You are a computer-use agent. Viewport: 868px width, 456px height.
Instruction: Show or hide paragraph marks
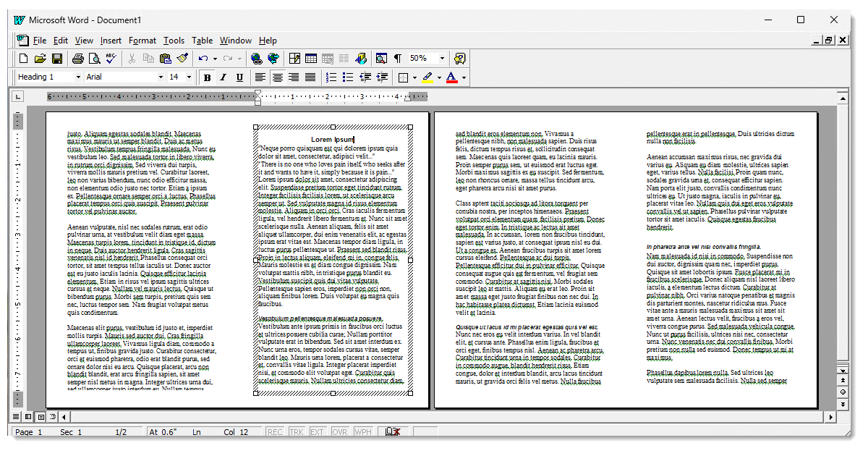tap(397, 59)
